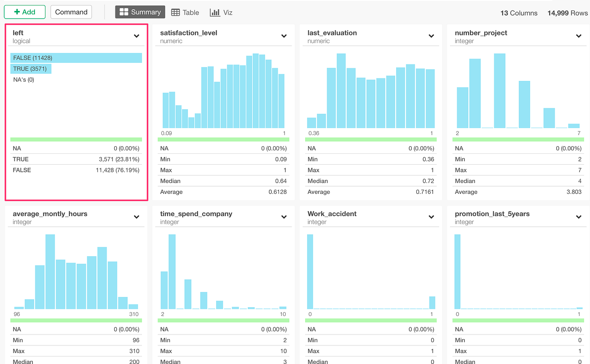
Task: Open the promotion_last_5years column chevron
Action: (578, 217)
